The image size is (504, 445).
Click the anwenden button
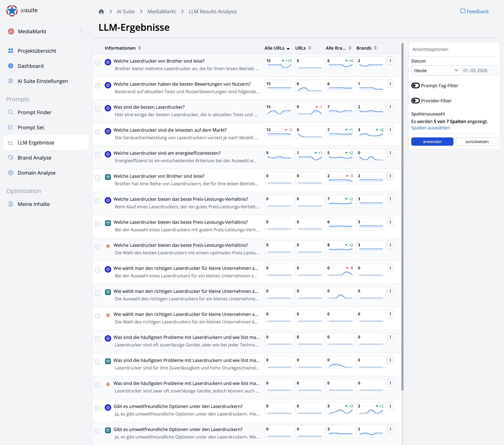tap(432, 142)
